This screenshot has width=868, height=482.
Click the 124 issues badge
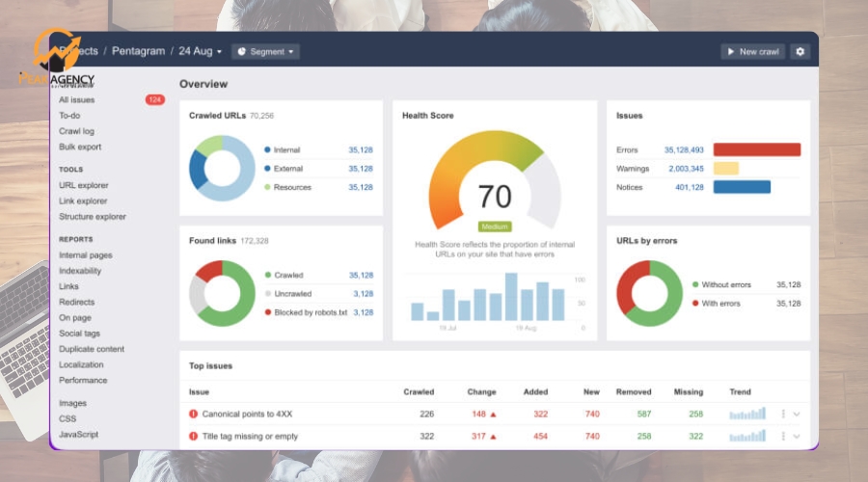pyautogui.click(x=155, y=99)
